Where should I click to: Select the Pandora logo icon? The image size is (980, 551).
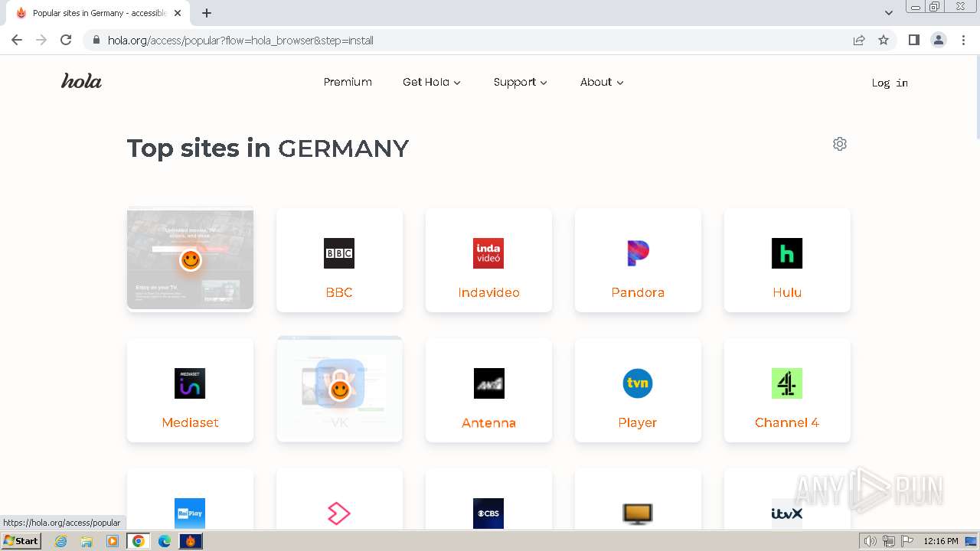point(638,253)
